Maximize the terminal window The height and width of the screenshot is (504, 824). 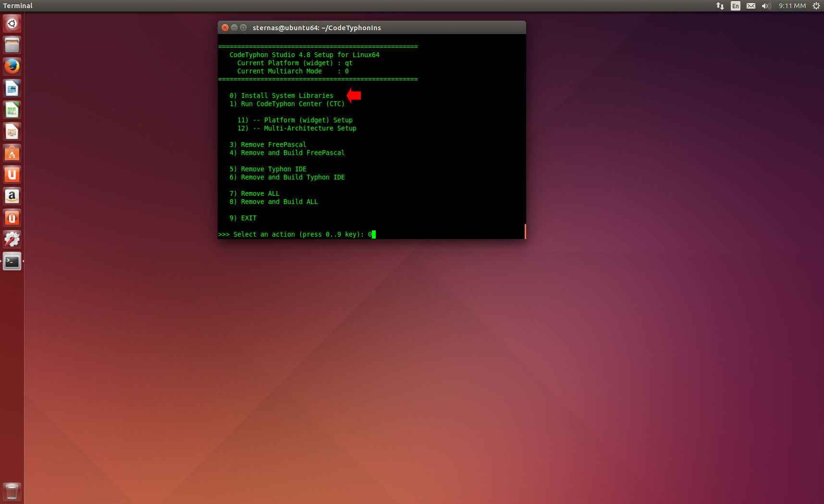click(243, 27)
